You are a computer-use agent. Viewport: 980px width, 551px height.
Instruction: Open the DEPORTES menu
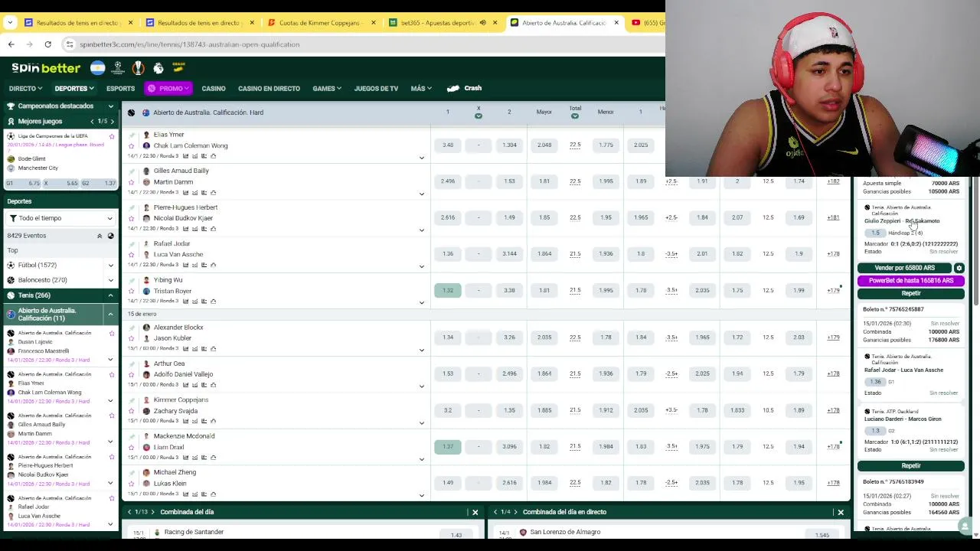click(74, 88)
